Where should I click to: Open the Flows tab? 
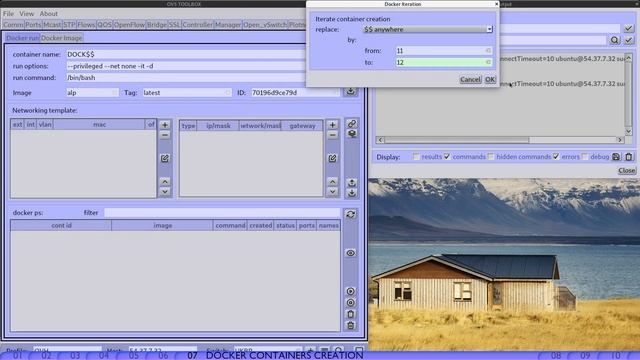86,25
